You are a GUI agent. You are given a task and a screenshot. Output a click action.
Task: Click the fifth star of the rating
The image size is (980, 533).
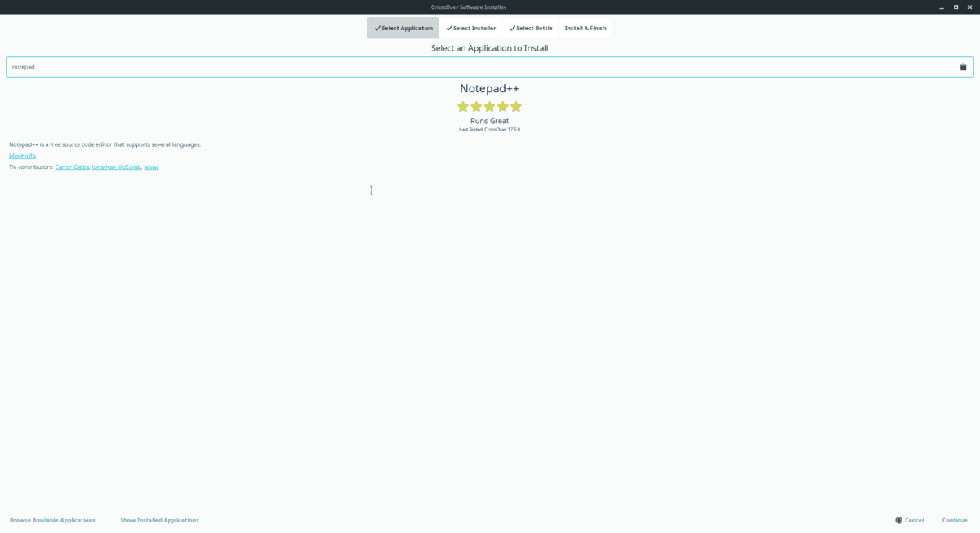(x=515, y=106)
